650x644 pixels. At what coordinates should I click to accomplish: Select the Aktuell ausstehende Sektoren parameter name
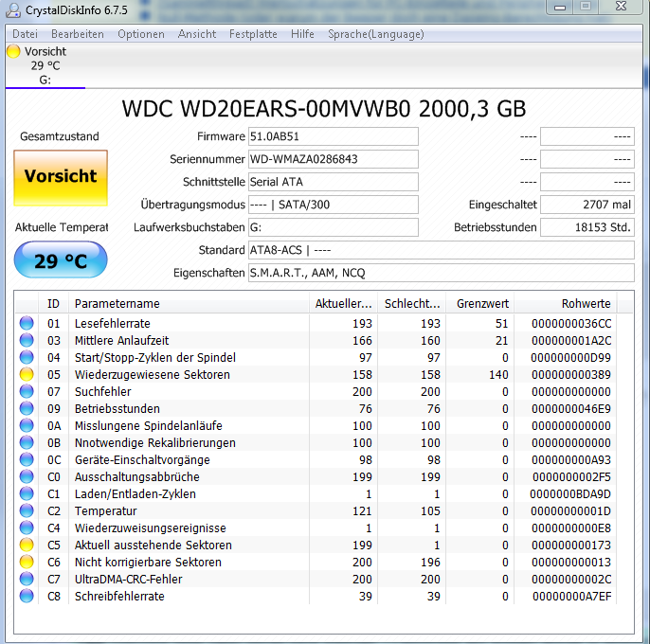coord(153,545)
